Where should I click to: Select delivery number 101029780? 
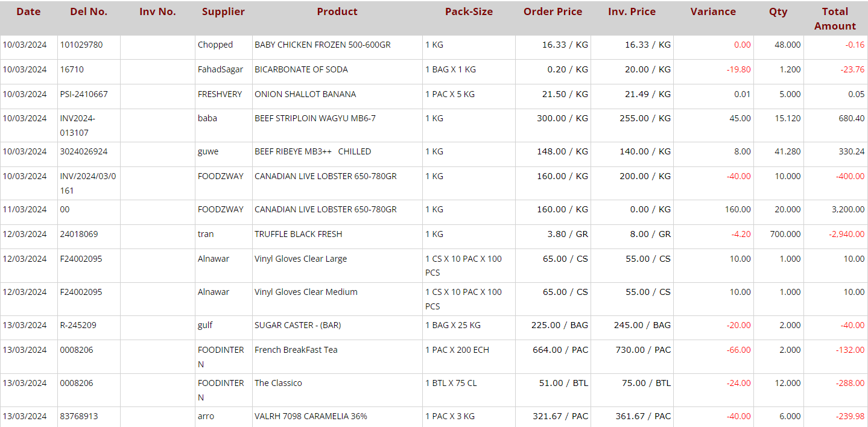pos(81,45)
